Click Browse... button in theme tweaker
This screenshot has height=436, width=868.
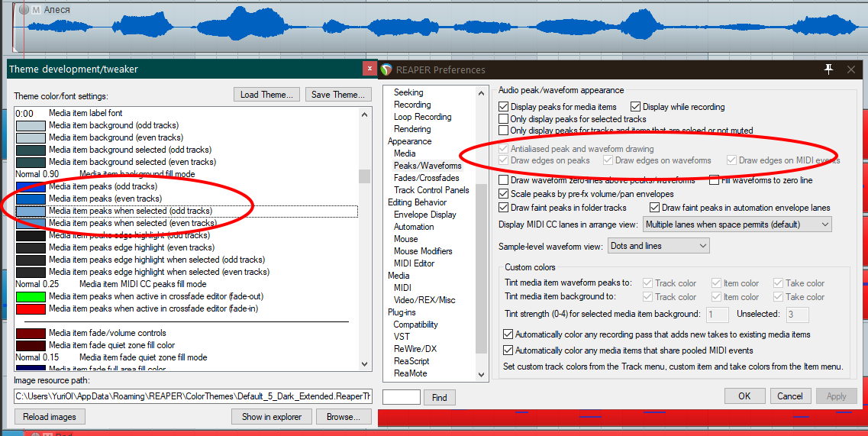pyautogui.click(x=344, y=417)
